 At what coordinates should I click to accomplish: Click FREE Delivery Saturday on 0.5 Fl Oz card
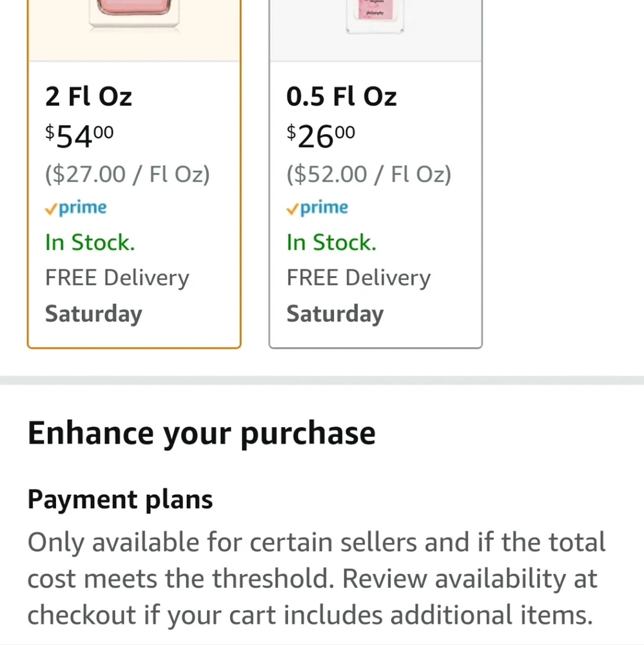click(x=358, y=296)
